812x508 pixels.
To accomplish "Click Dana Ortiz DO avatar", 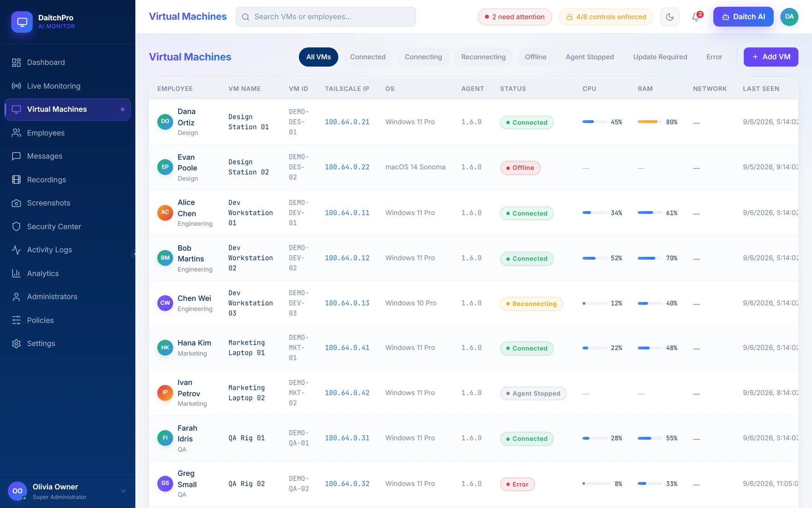I will click(x=165, y=121).
